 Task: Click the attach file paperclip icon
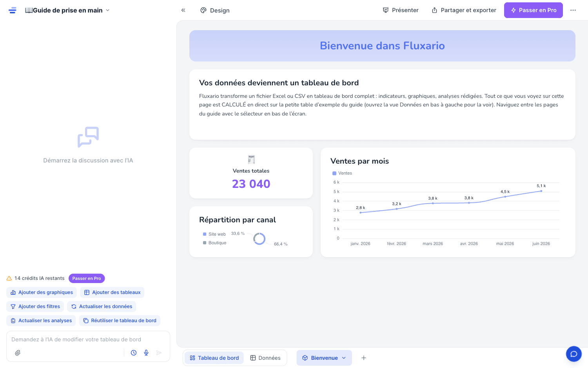coord(18,353)
